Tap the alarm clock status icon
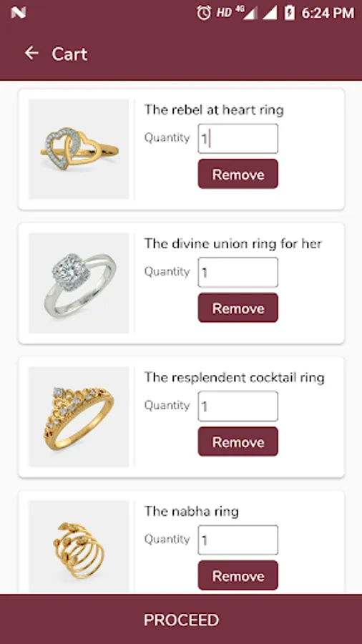Image resolution: width=362 pixels, height=644 pixels. point(204,13)
